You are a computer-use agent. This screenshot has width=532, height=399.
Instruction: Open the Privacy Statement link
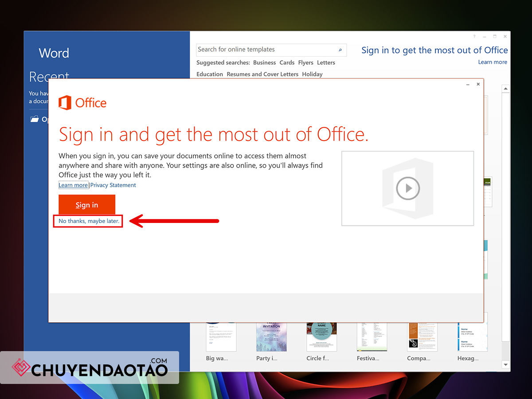pos(113,185)
